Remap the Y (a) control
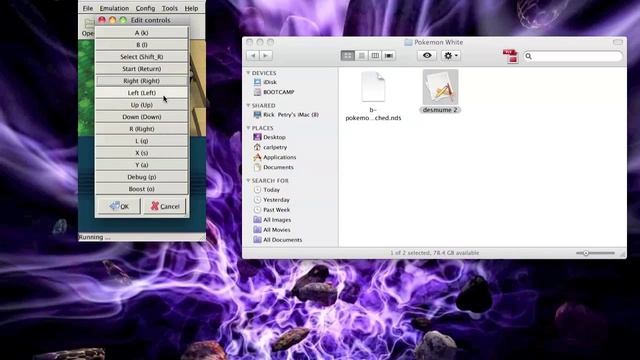This screenshot has width=640, height=360. (142, 165)
